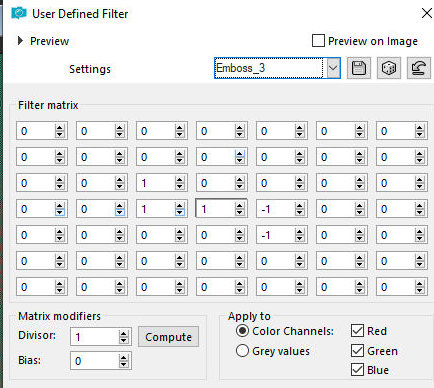Open the Emboss_3 settings dropdown arrow
This screenshot has height=388, width=434.
click(x=333, y=68)
